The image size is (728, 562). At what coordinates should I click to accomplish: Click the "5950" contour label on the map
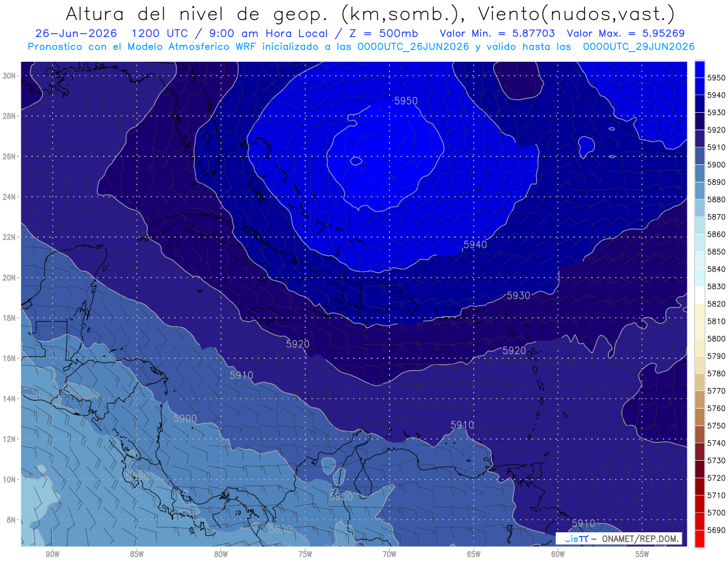(406, 101)
